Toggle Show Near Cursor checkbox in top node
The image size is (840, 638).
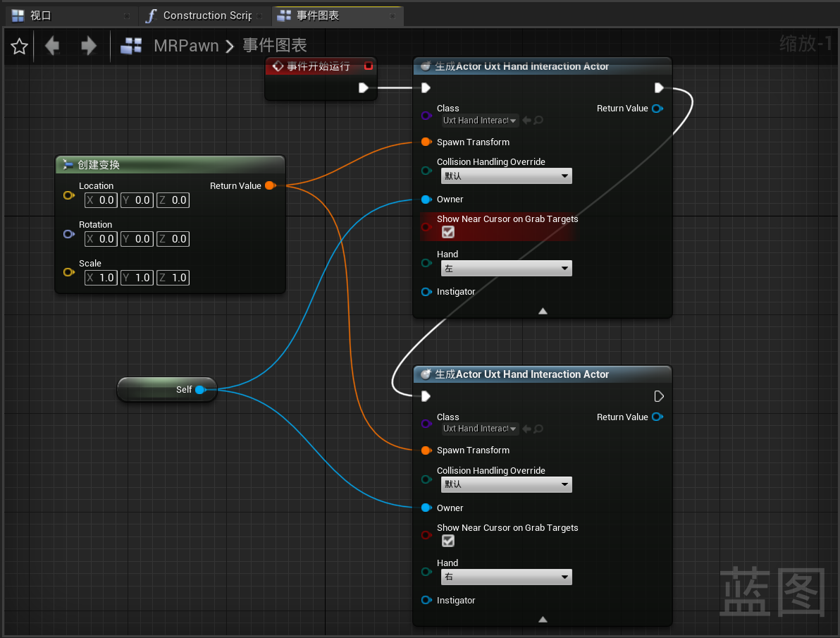448,232
